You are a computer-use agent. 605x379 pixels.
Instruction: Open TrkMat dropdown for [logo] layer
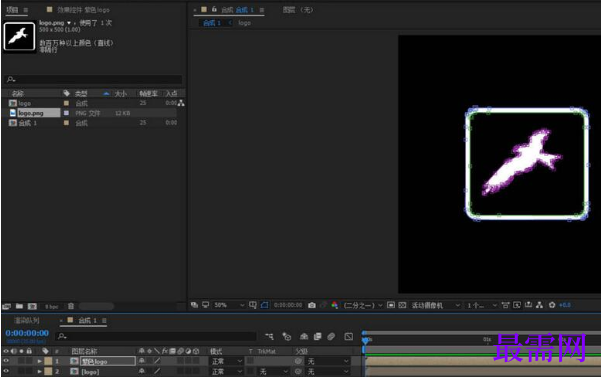coord(274,371)
